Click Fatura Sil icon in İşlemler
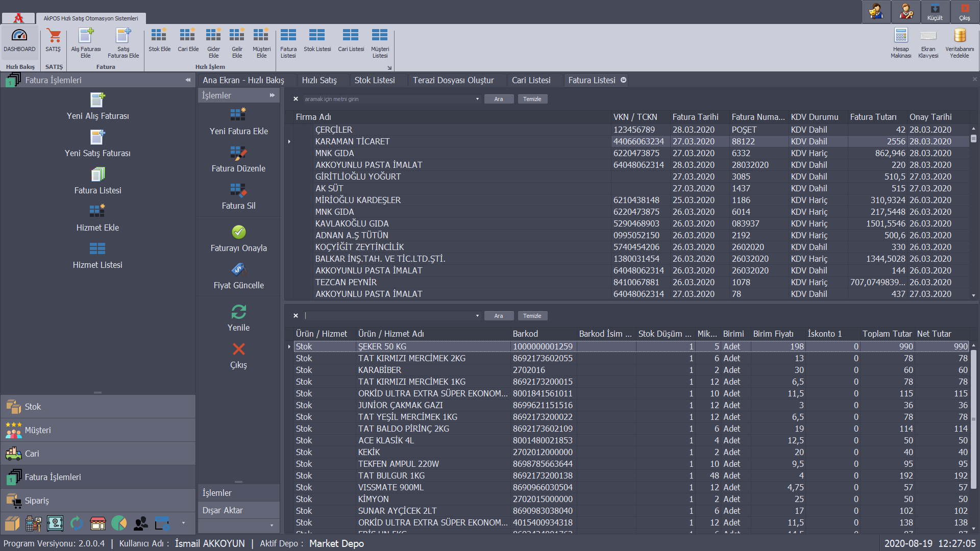The width and height of the screenshot is (980, 551). (x=238, y=191)
